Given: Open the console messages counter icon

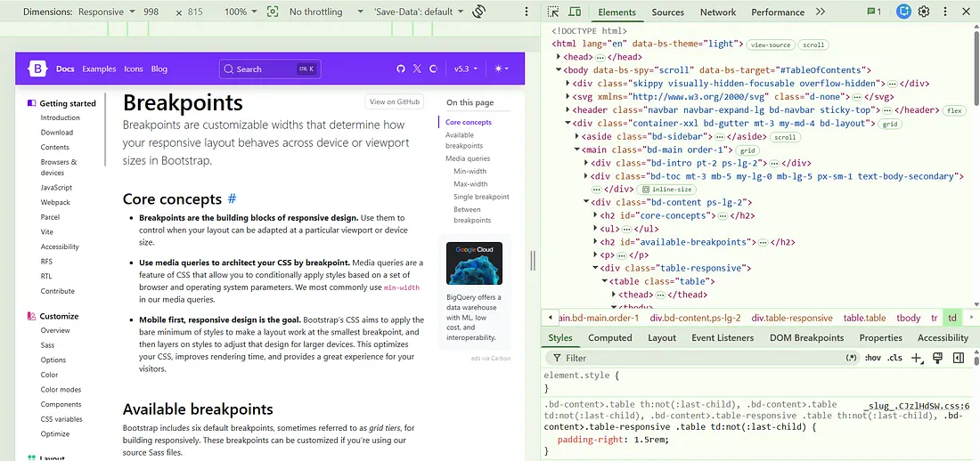Looking at the screenshot, I should pyautogui.click(x=874, y=12).
